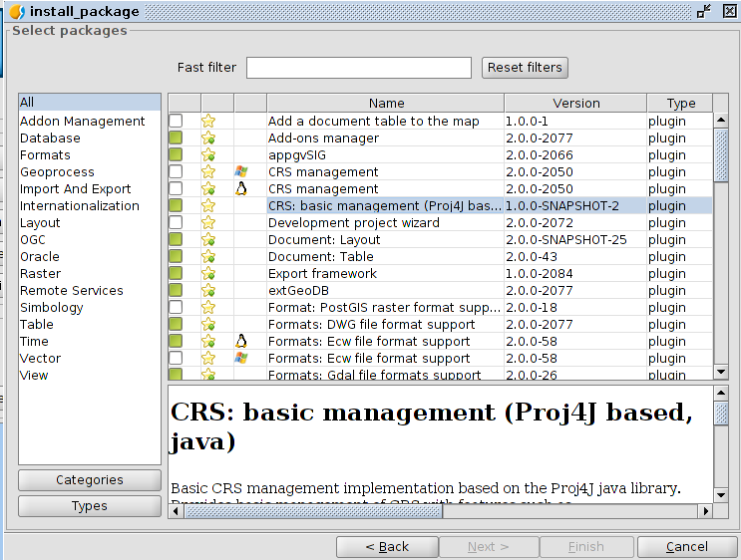The width and height of the screenshot is (741, 560).
Task: Select the Raster category in the list
Action: pyautogui.click(x=41, y=273)
